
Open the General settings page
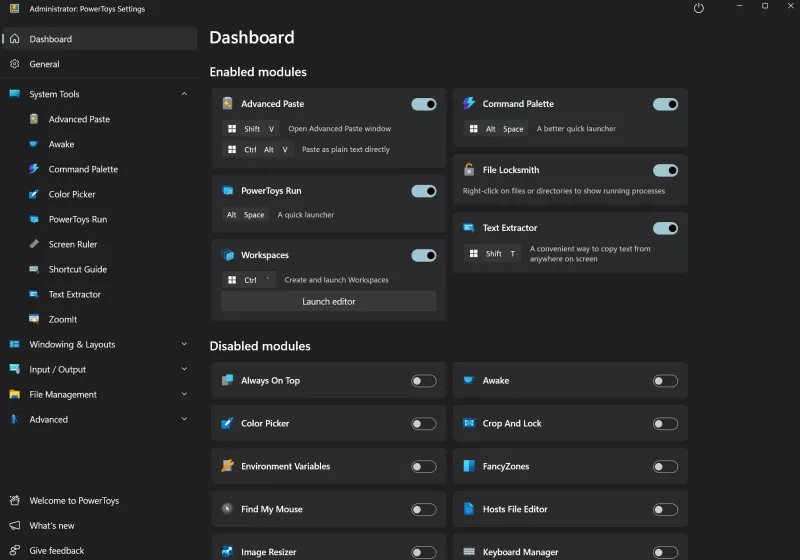click(x=44, y=64)
